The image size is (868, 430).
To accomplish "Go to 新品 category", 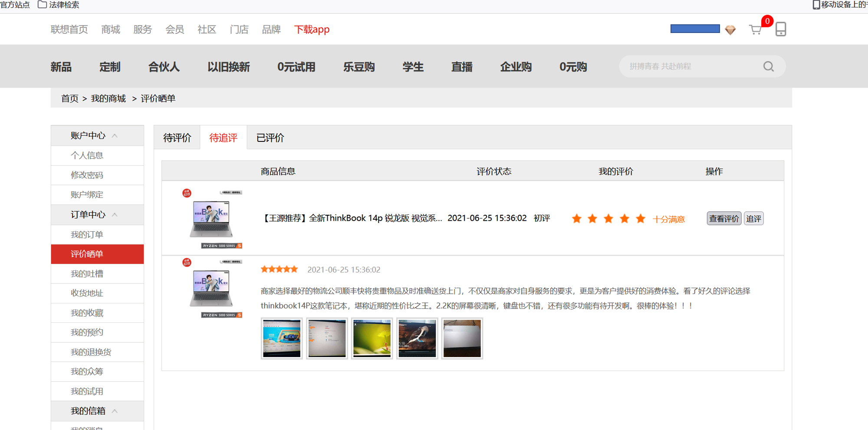I will (x=61, y=67).
